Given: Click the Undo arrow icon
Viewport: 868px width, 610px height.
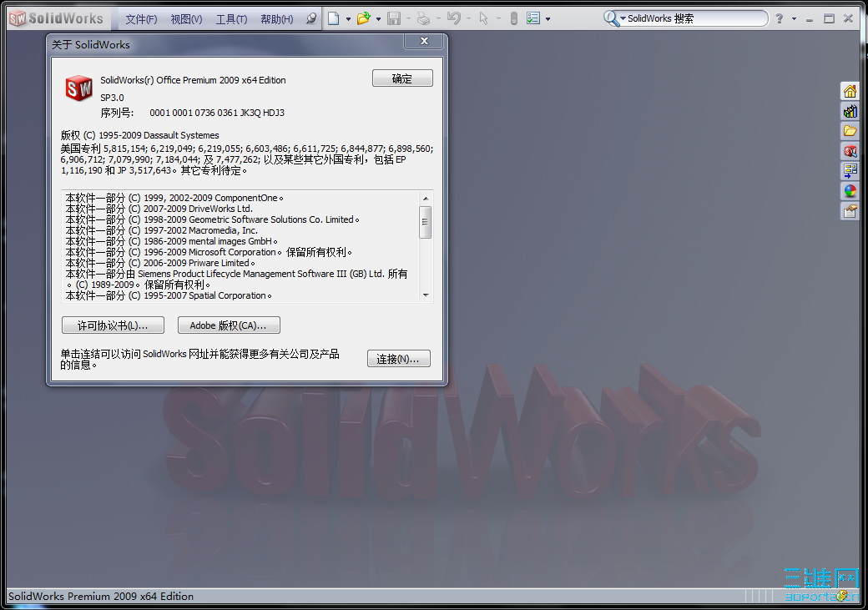Looking at the screenshot, I should pos(454,19).
